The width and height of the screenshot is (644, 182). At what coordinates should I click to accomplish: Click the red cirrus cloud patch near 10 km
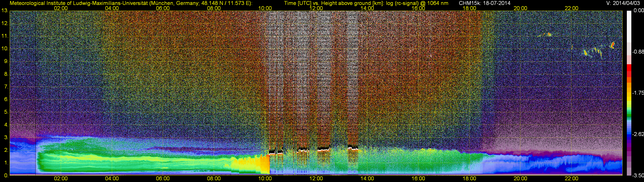612,45
